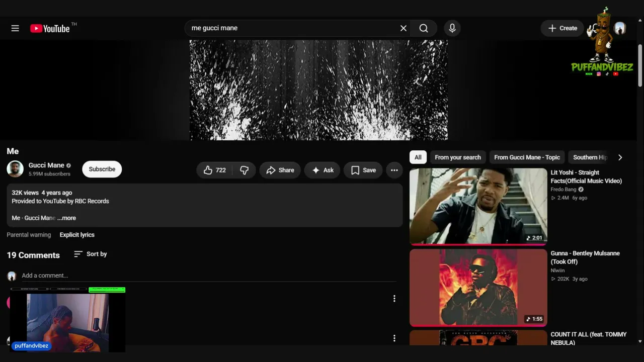Open the COUNT IT ALL thumbnail
This screenshot has width=644, height=362.
[x=478, y=337]
